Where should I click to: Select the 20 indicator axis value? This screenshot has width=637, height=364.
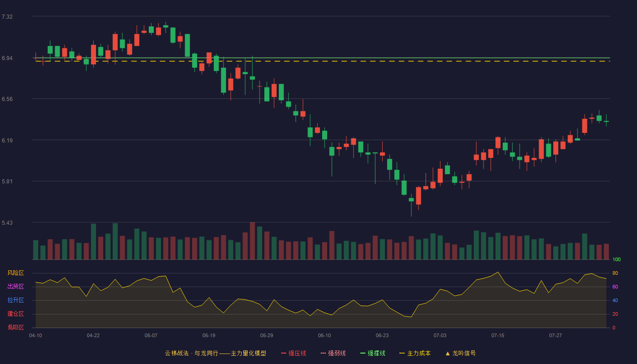point(615,314)
